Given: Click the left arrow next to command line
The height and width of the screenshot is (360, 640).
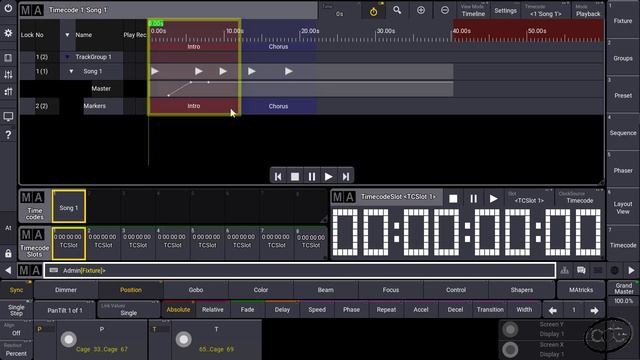Looking at the screenshot, I should (x=8, y=270).
